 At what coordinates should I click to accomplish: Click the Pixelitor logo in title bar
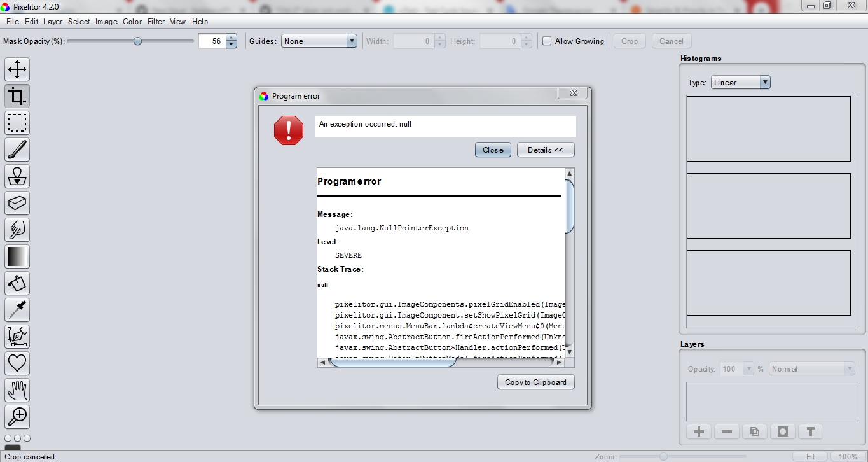point(6,6)
